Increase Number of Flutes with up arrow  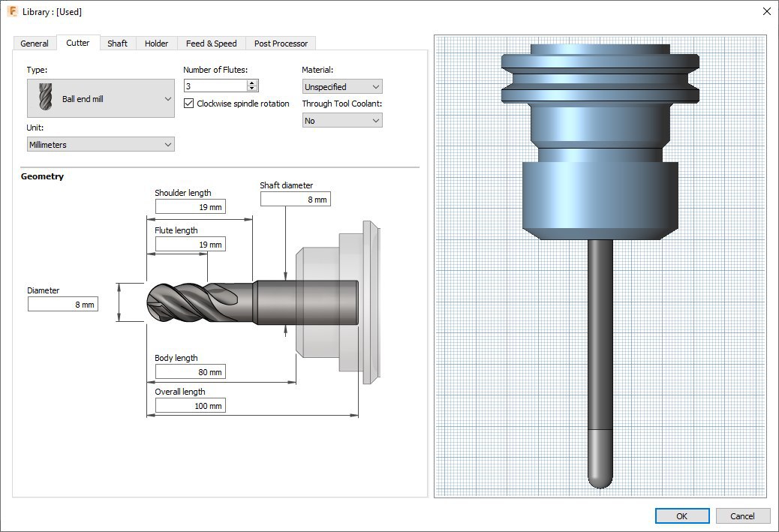pos(252,83)
